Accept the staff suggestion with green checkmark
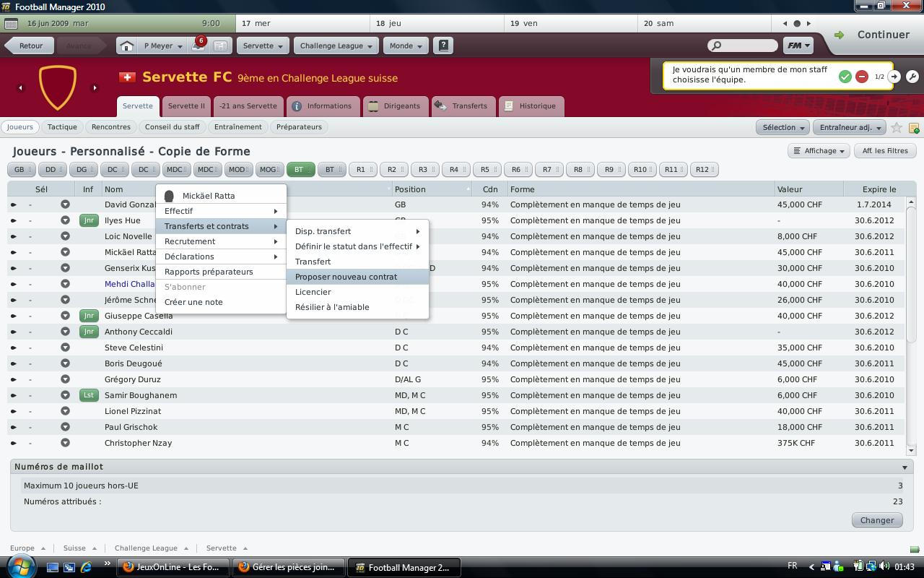The image size is (924, 578). (845, 76)
